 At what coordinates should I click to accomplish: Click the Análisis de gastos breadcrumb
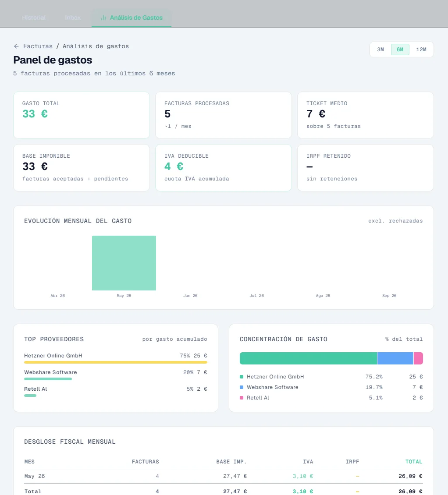coord(96,46)
